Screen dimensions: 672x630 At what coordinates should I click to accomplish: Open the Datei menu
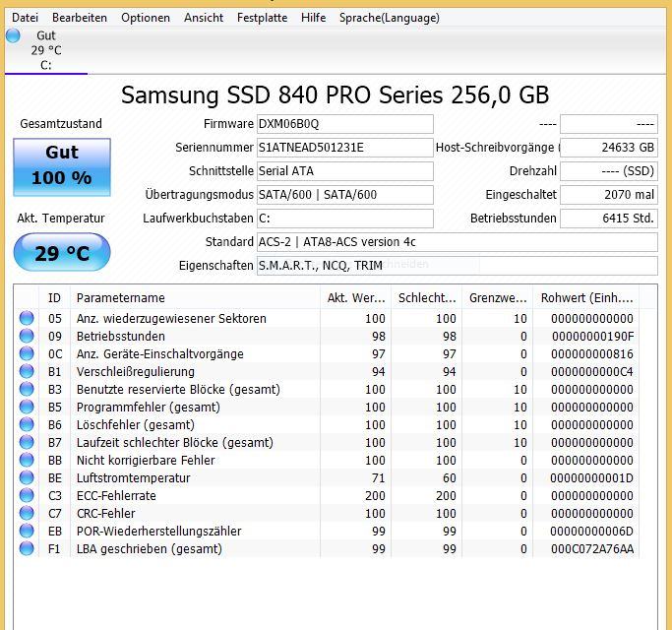pyautogui.click(x=25, y=18)
